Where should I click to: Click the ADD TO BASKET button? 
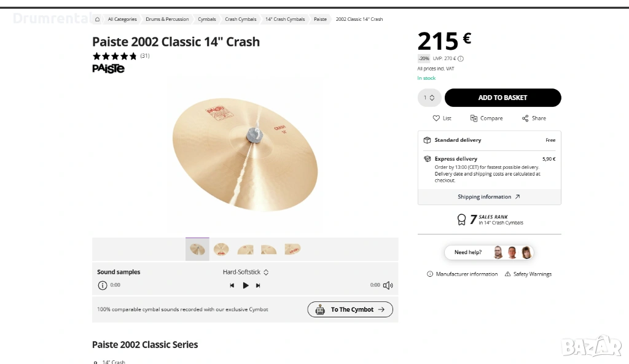(502, 98)
